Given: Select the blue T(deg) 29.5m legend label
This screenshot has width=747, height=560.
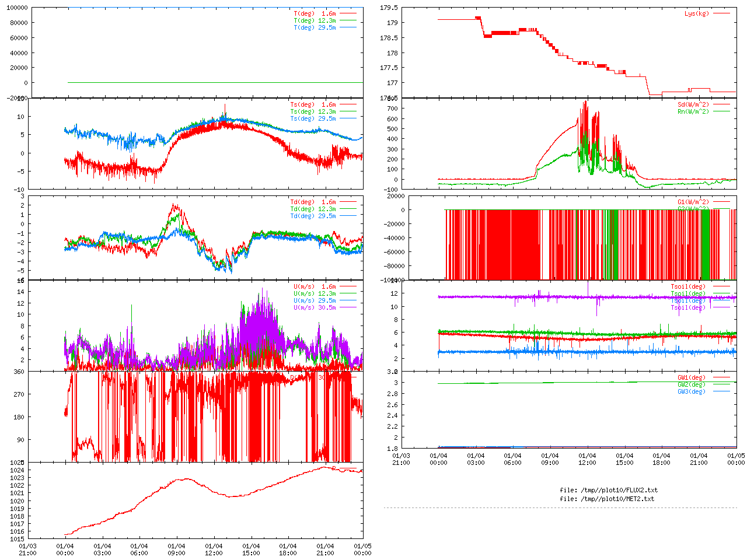Looking at the screenshot, I should click(x=315, y=27).
